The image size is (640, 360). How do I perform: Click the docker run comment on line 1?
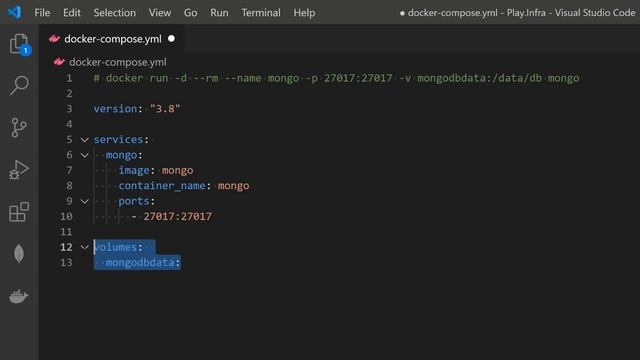(x=336, y=78)
